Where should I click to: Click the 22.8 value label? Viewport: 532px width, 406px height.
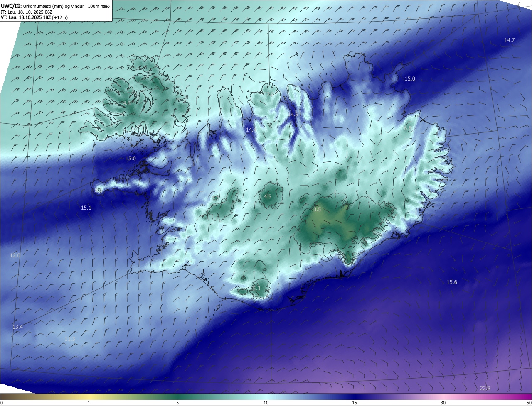pos(485,389)
